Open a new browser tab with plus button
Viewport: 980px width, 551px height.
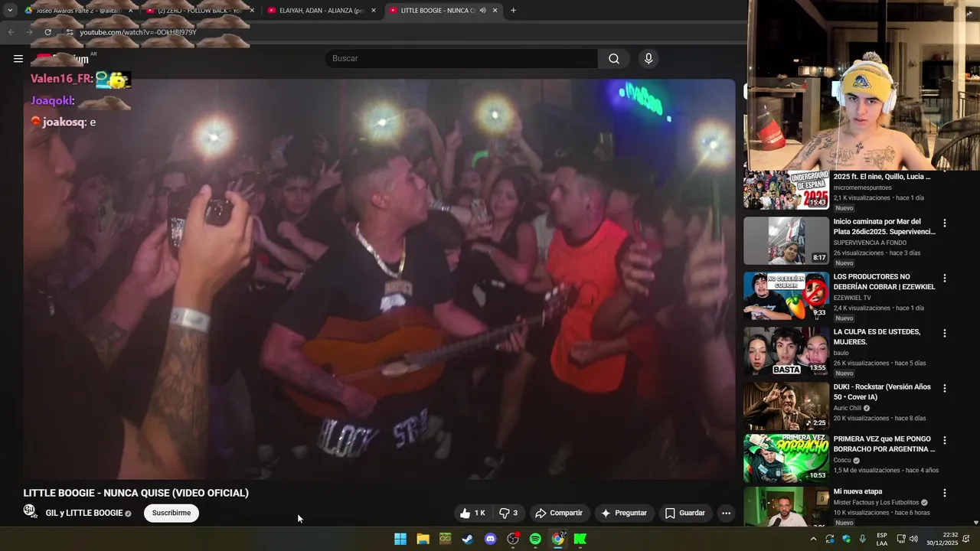(x=513, y=11)
